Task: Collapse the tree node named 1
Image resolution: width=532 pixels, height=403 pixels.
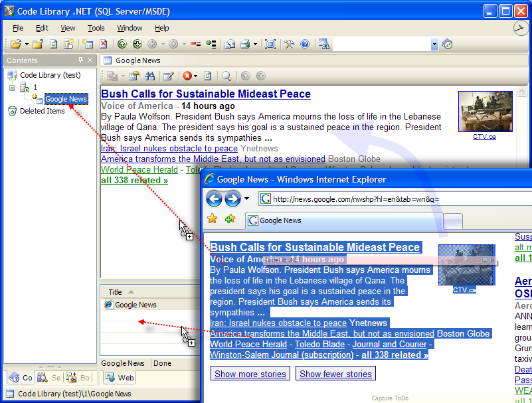Action: click(12, 88)
